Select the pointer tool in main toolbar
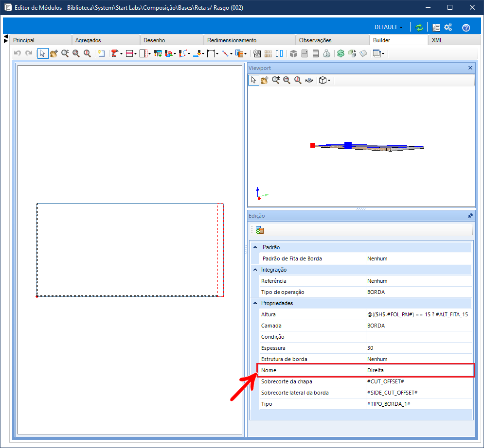This screenshot has height=448, width=484. point(43,53)
